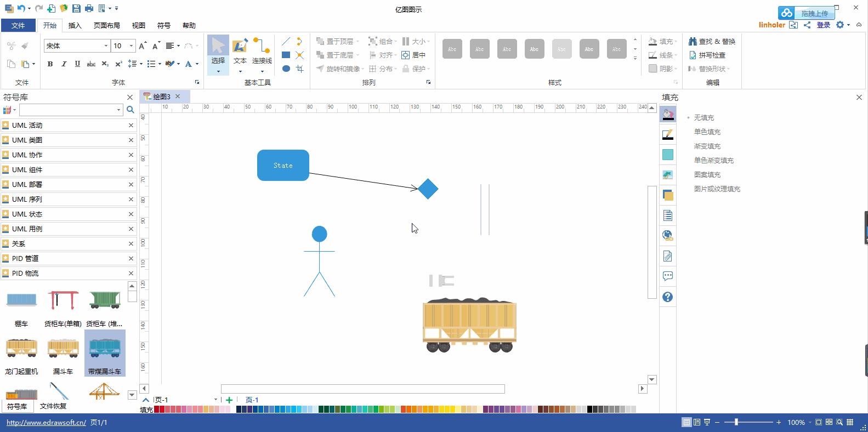The image size is (868, 432).
Task: Click Find & Replace button
Action: click(x=712, y=42)
